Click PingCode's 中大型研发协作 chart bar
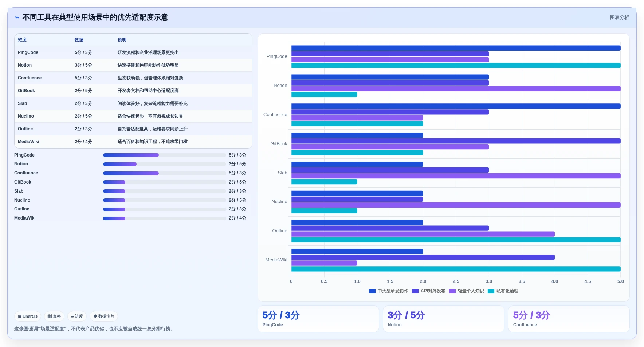Screen dimensions: 644x347 [456, 48]
